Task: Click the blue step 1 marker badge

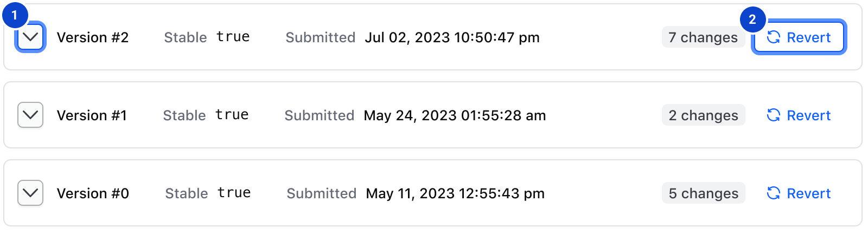Action: 15,15
